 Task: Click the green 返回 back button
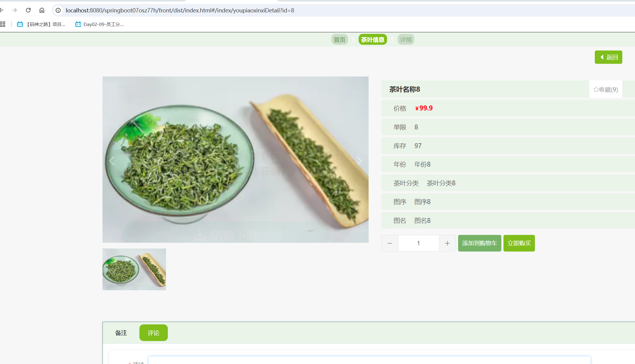coord(608,57)
